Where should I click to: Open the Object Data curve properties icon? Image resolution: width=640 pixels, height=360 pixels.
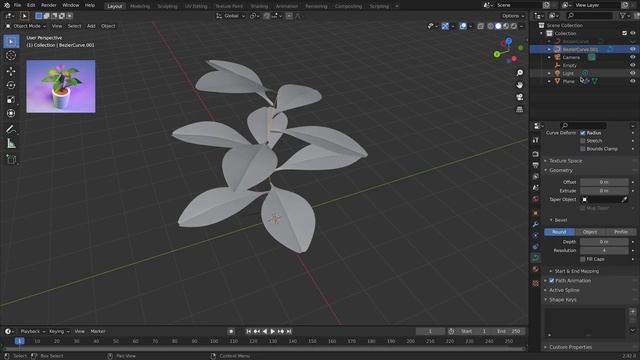[x=536, y=258]
